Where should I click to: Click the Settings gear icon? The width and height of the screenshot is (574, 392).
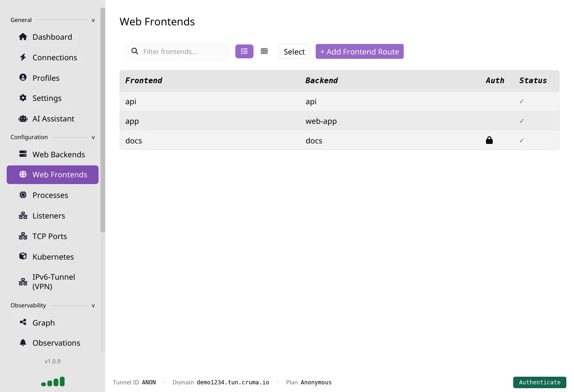pyautogui.click(x=23, y=98)
